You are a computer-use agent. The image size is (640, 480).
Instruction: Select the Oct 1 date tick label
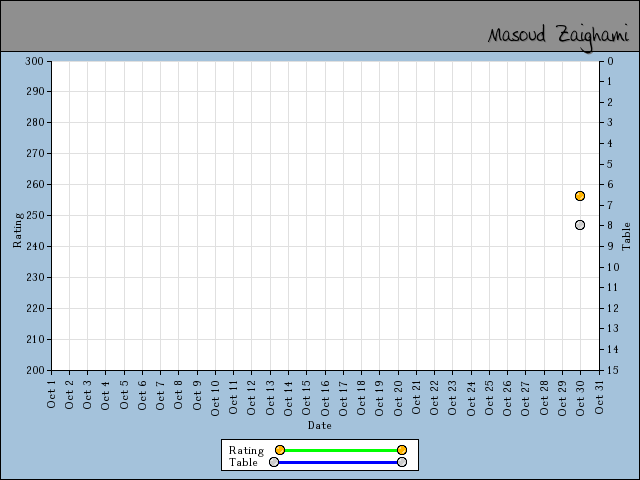point(52,394)
